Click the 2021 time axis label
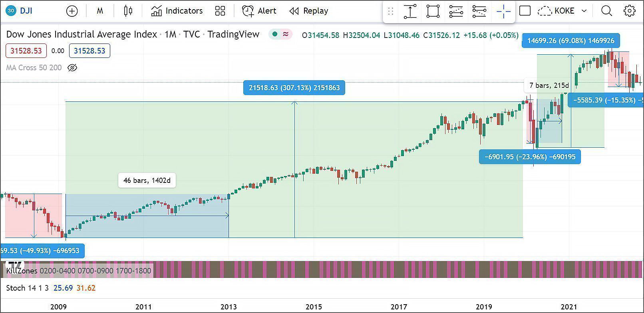Screen dimensions: 644x313 tap(569, 307)
